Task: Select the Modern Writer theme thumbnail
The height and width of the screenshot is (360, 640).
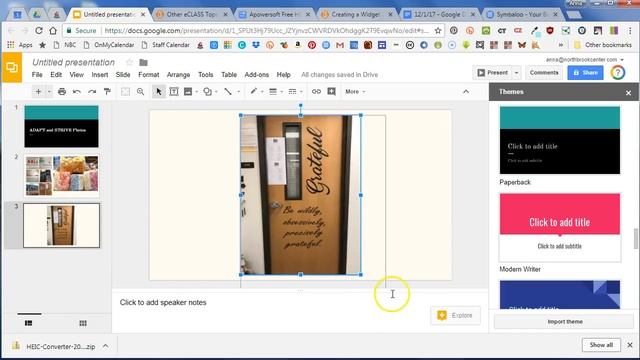Action: tap(560, 227)
